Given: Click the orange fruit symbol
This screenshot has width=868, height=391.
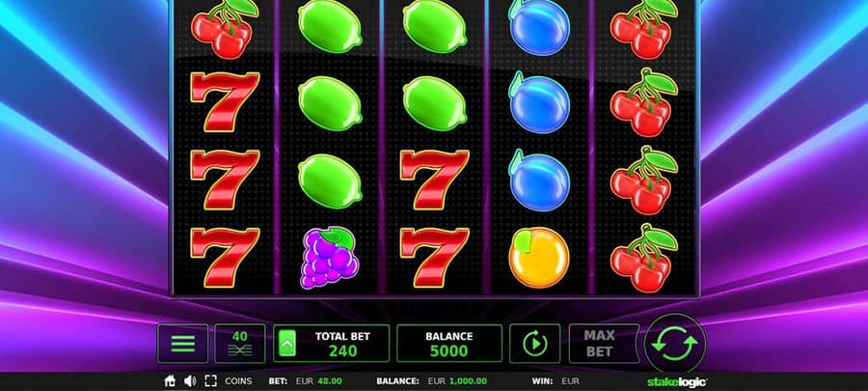Looking at the screenshot, I should point(539,258).
